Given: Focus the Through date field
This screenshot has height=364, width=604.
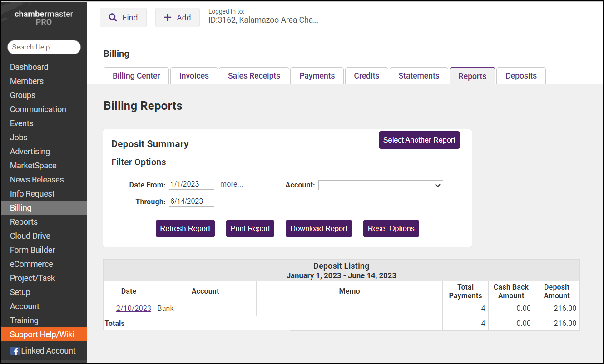Looking at the screenshot, I should [191, 202].
